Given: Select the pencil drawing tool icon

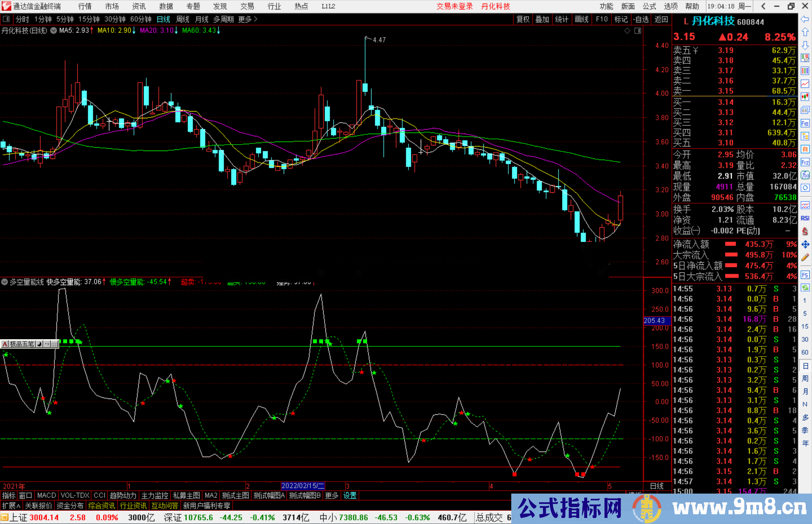Looking at the screenshot, I should coord(805,257).
